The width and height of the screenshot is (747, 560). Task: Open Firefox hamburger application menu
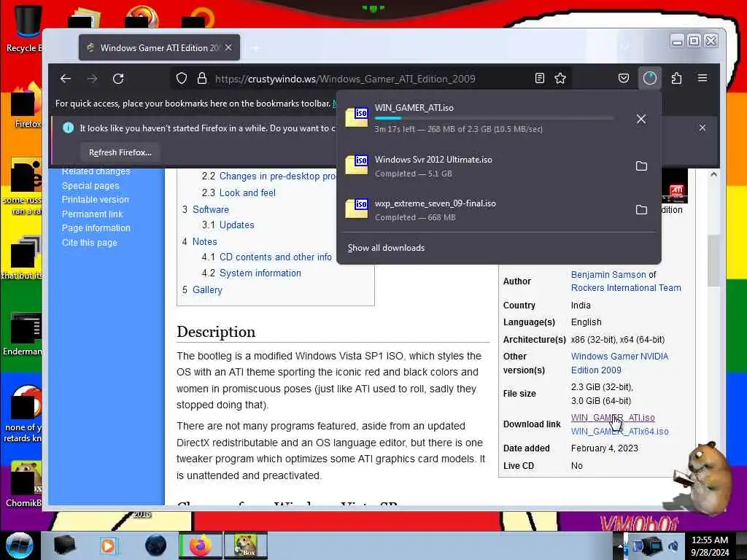tap(703, 79)
